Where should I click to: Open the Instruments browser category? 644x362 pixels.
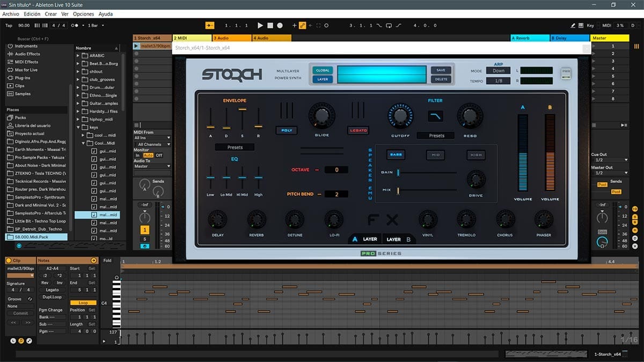26,46
